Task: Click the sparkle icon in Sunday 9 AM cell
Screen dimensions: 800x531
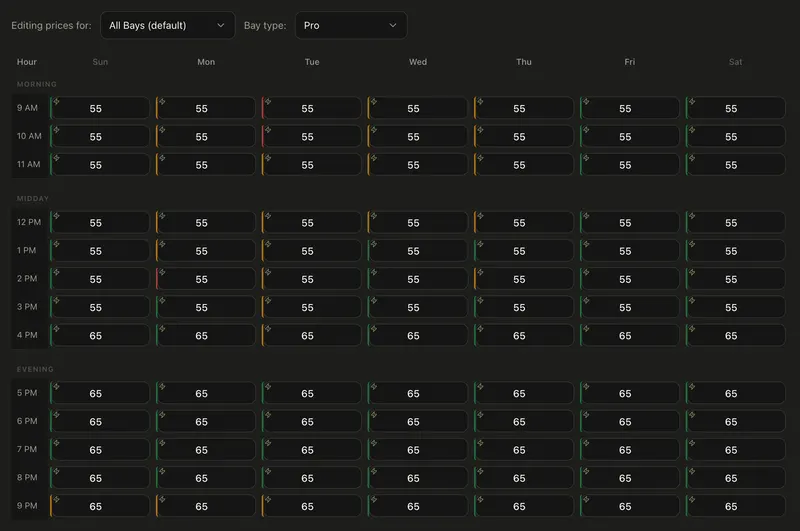Action: (57, 102)
